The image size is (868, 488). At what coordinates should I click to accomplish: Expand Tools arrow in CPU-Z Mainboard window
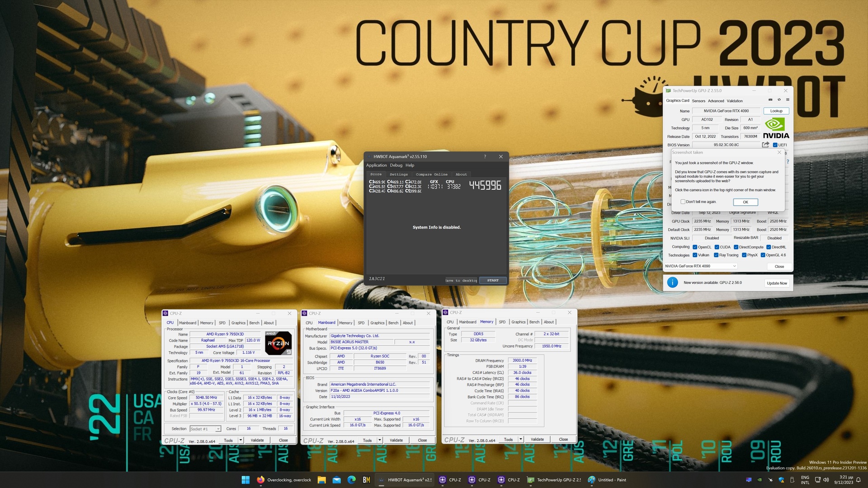(380, 440)
